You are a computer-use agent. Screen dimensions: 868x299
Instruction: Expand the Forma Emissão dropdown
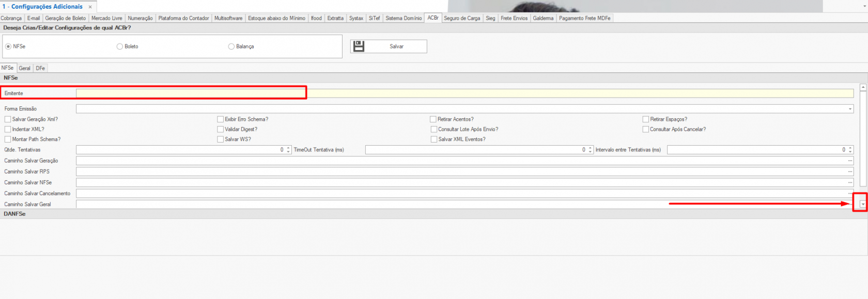coord(850,109)
